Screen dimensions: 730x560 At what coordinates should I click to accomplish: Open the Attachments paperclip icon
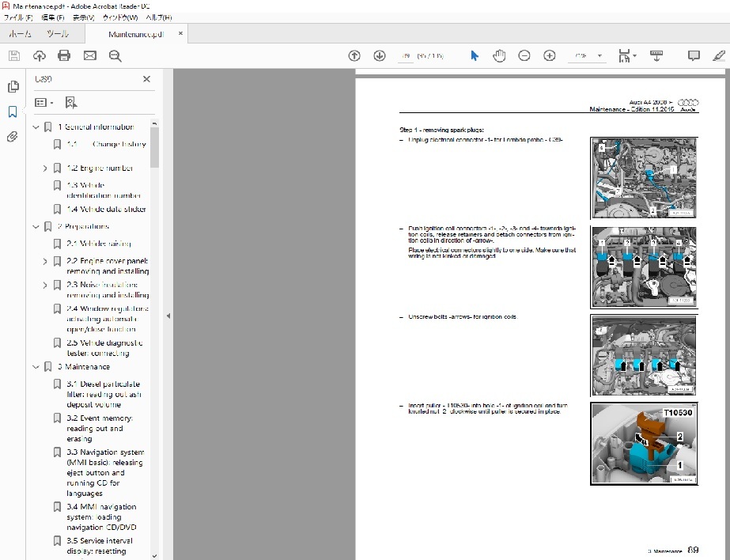tap(13, 137)
